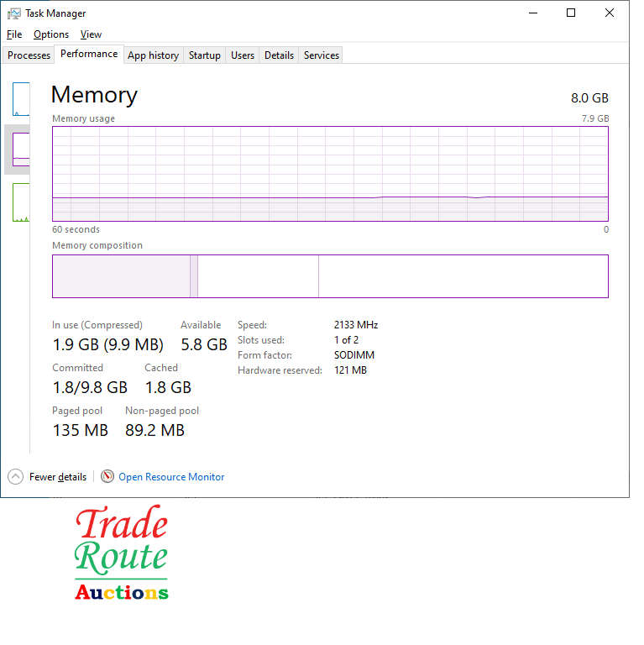The width and height of the screenshot is (644, 645).
Task: Open Resource Monitor link
Action: (171, 477)
